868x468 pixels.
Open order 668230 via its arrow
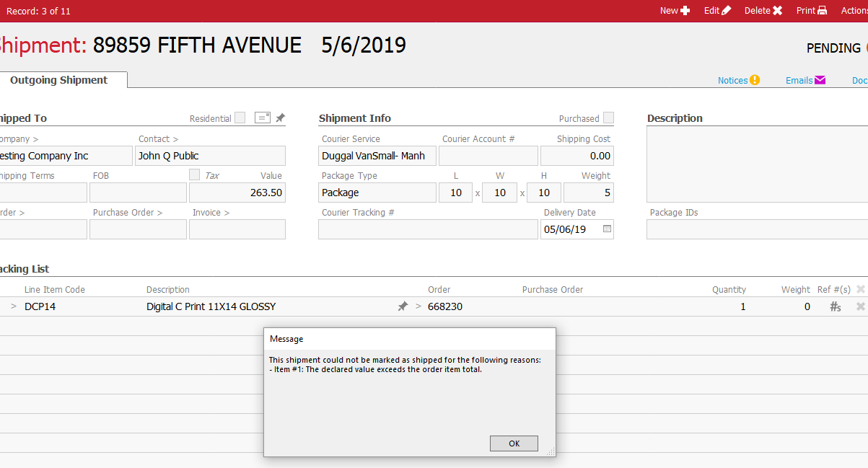tap(418, 306)
